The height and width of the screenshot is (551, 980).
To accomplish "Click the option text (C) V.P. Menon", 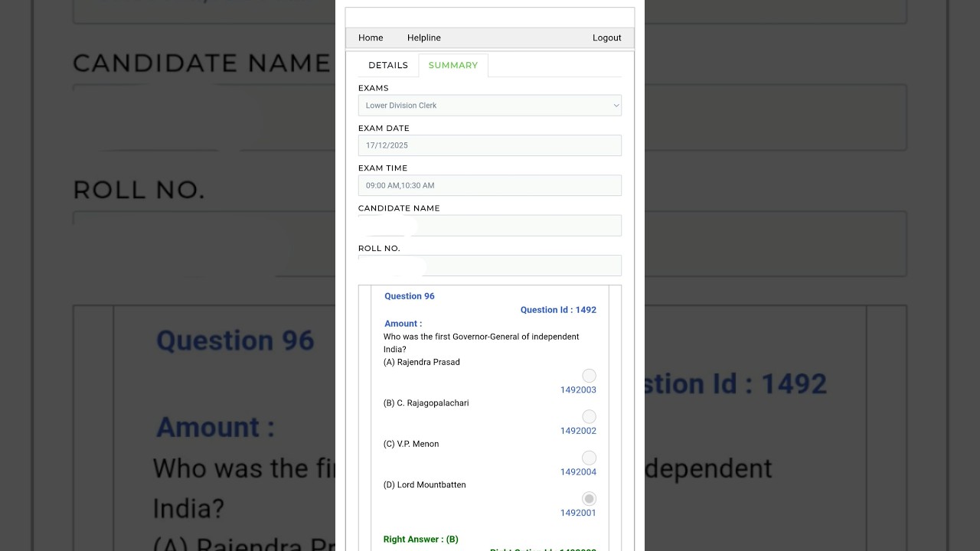I will (x=411, y=444).
